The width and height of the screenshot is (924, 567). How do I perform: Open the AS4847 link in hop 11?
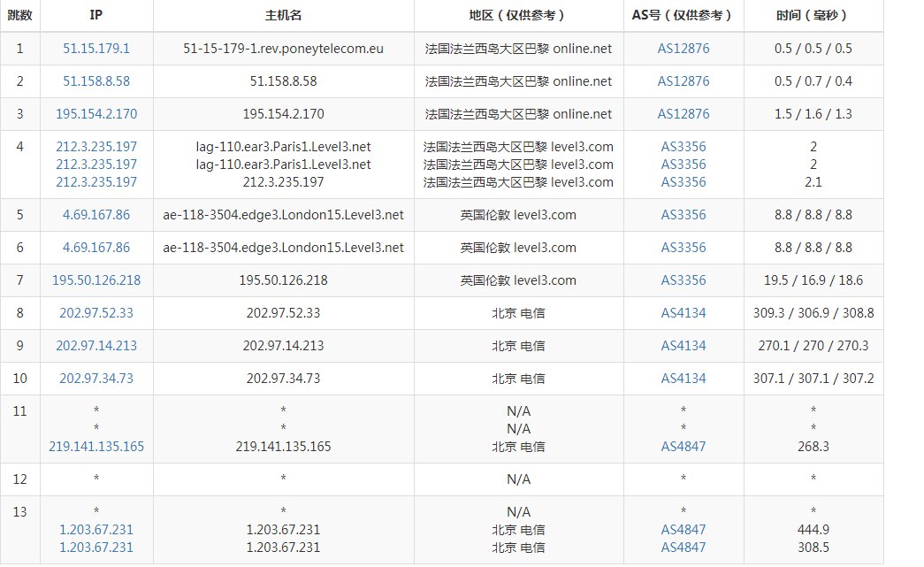click(683, 447)
